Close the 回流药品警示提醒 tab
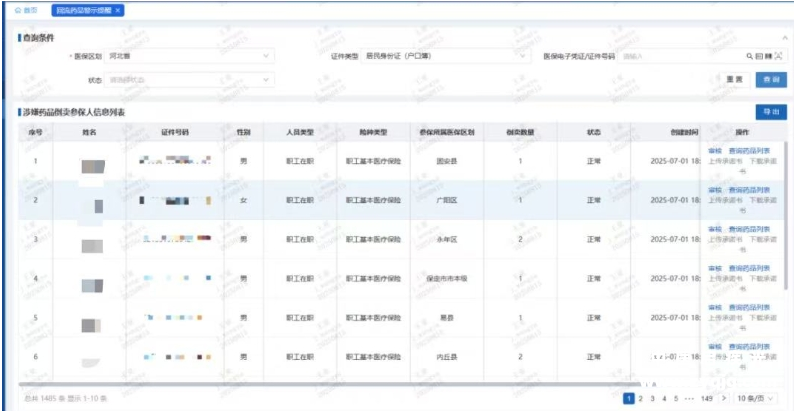The image size is (794, 411). [119, 10]
